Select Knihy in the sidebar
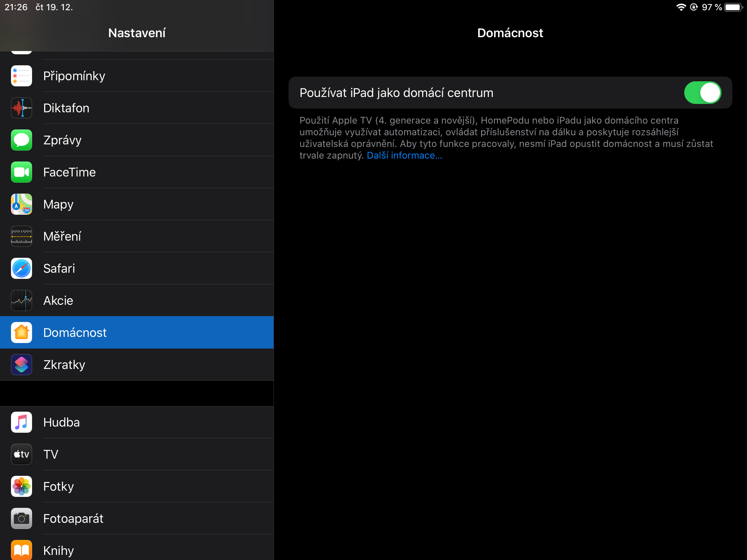Image resolution: width=747 pixels, height=560 pixels. click(137, 550)
